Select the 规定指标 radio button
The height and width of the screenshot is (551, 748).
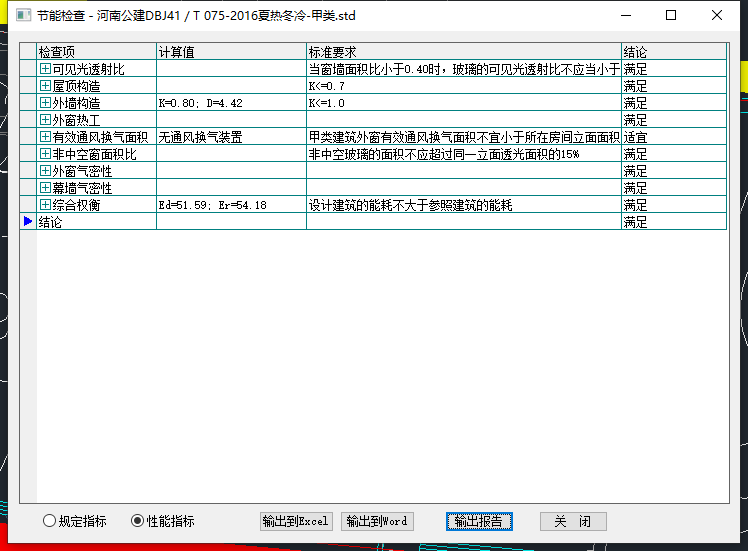point(50,521)
